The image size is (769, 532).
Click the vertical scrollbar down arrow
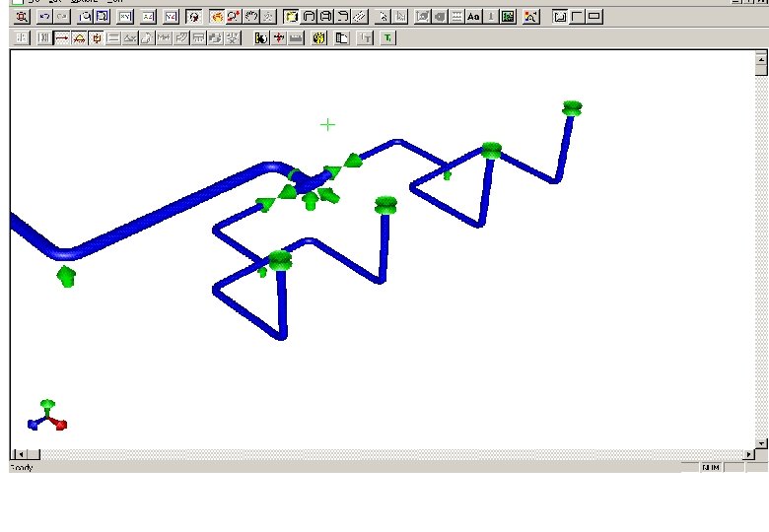761,443
